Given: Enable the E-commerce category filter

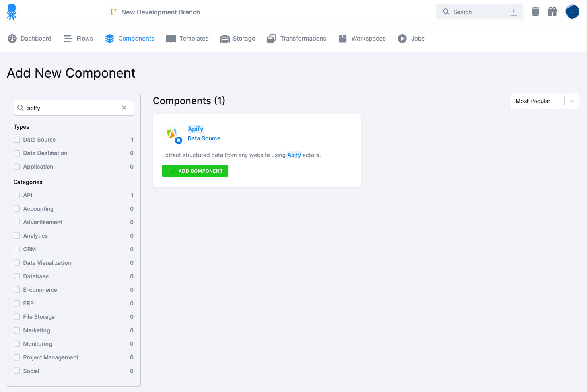Looking at the screenshot, I should (17, 290).
